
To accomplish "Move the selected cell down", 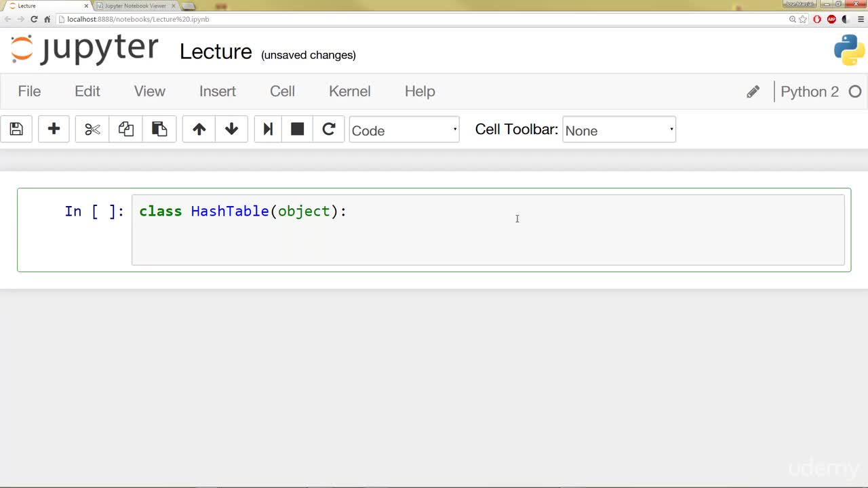I will tap(231, 129).
